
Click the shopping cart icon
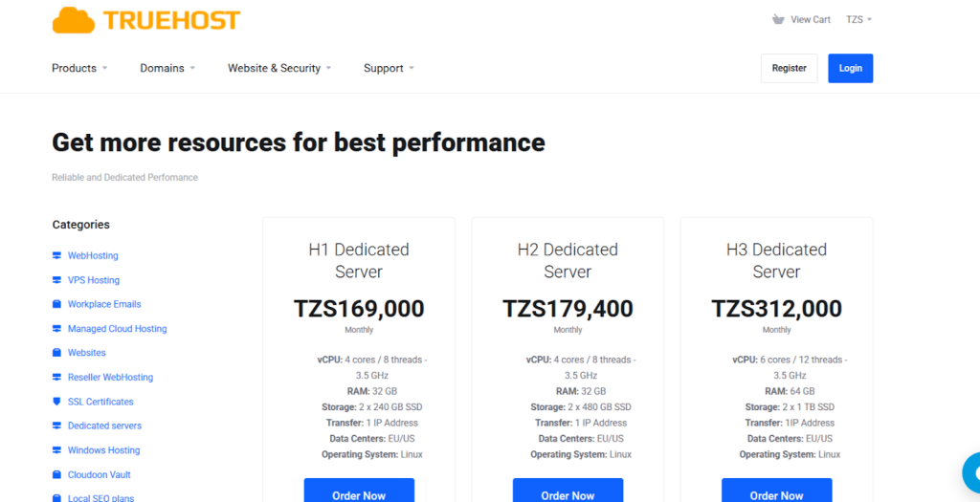click(777, 19)
